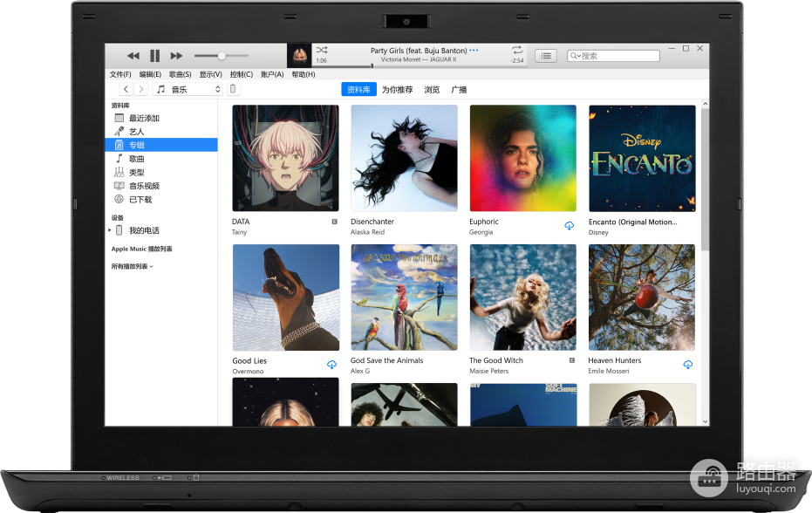Download Heaven Hunters with cloud icon
This screenshot has height=513, width=812.
(x=687, y=365)
